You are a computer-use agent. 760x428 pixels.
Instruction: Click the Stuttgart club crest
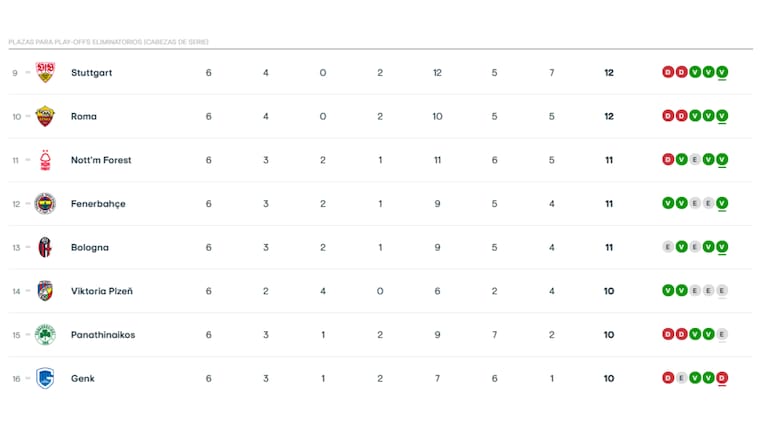[x=45, y=72]
